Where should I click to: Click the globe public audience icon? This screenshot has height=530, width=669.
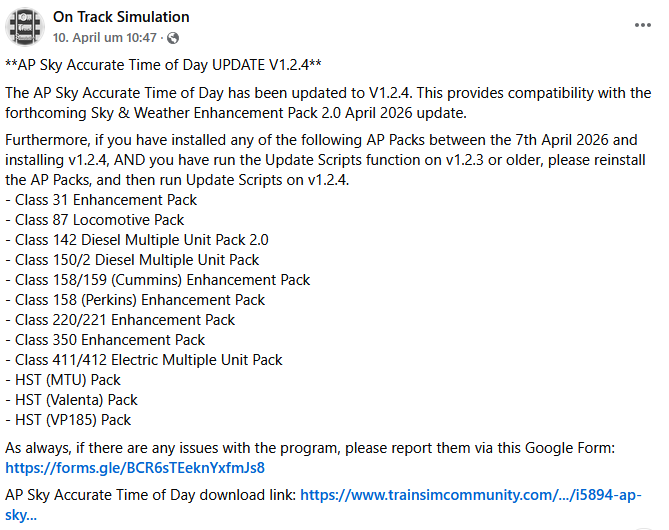click(173, 38)
